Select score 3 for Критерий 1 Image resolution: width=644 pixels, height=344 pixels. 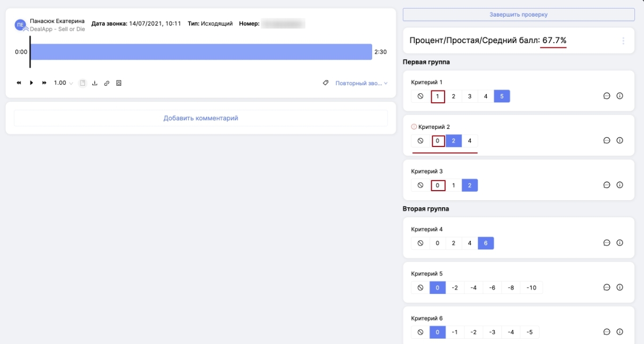(470, 96)
